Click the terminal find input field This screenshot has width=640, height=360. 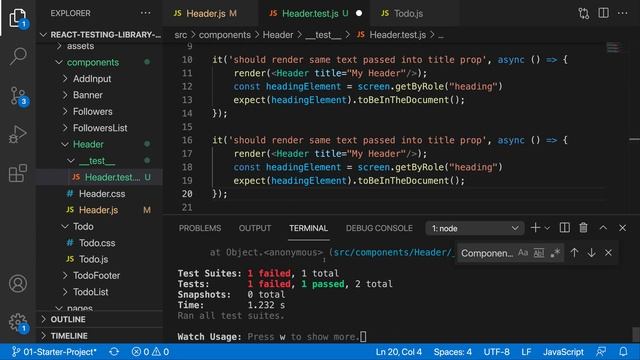click(487, 253)
